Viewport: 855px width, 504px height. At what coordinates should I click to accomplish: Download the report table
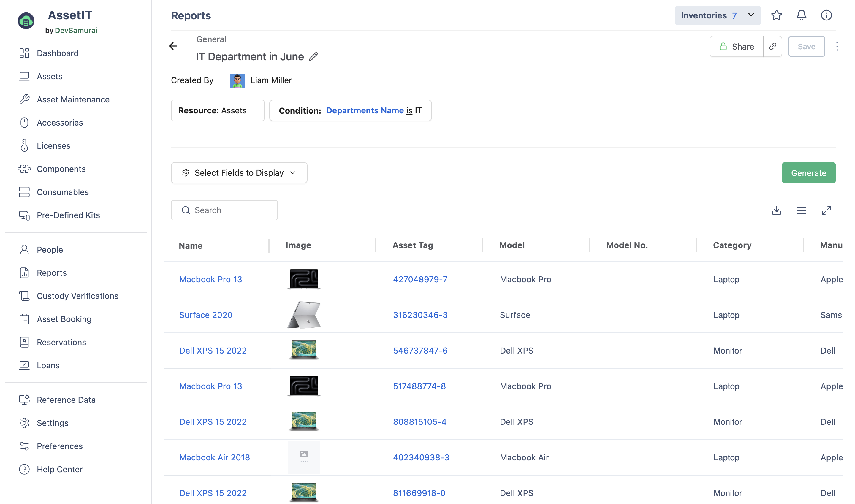coord(776,210)
